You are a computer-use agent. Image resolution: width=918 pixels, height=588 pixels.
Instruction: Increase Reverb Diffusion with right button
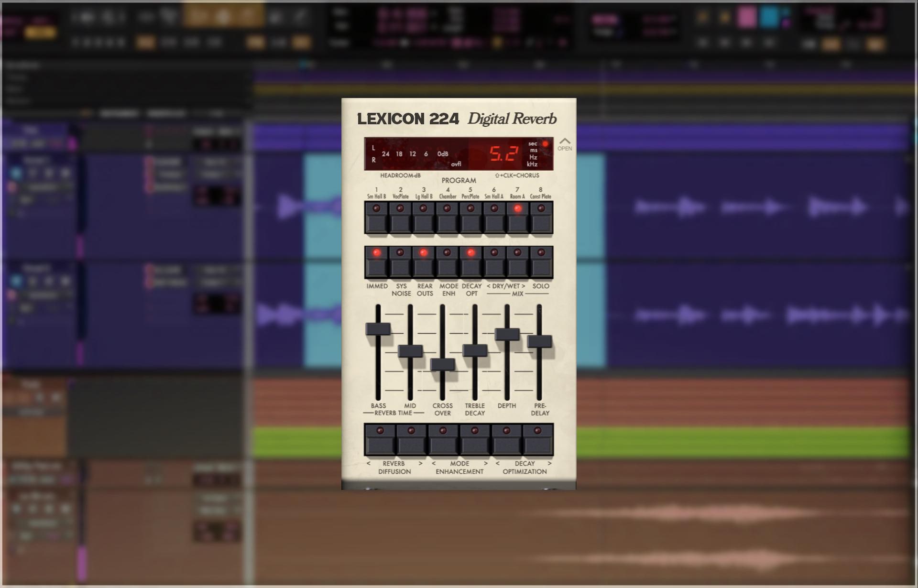(x=411, y=439)
